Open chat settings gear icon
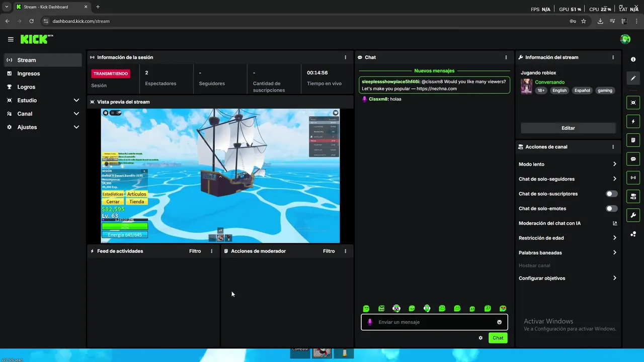 pyautogui.click(x=480, y=338)
